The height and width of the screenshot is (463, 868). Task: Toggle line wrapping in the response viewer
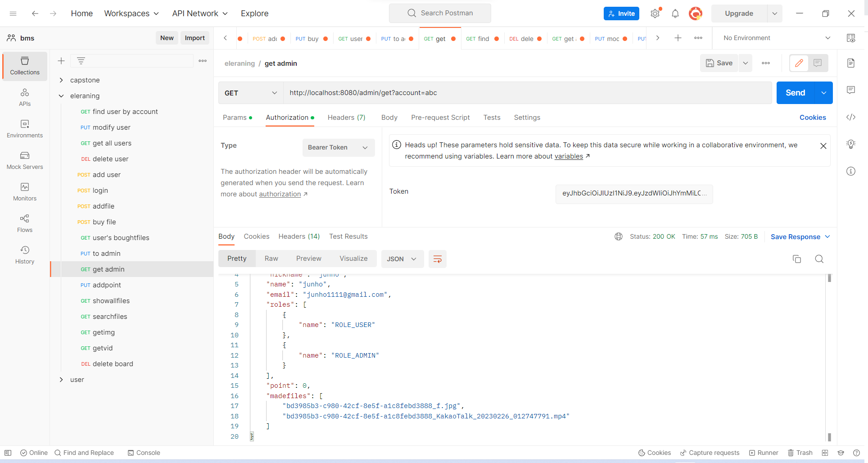coord(437,259)
